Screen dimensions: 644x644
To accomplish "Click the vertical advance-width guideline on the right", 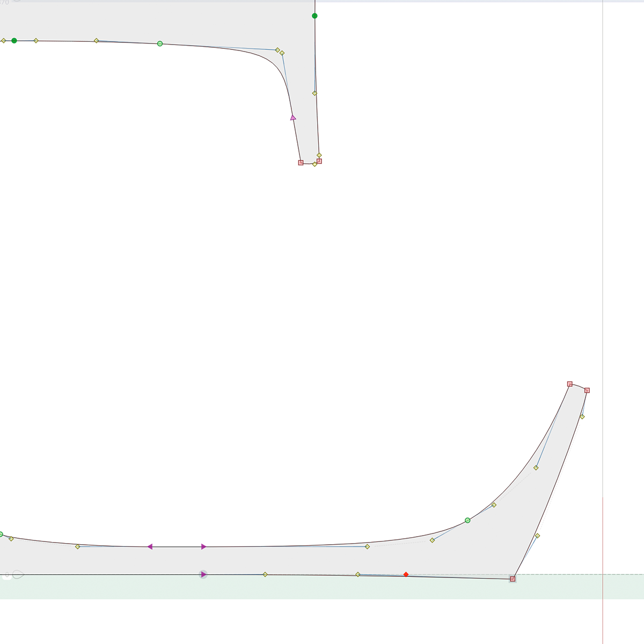I will tap(603, 268).
